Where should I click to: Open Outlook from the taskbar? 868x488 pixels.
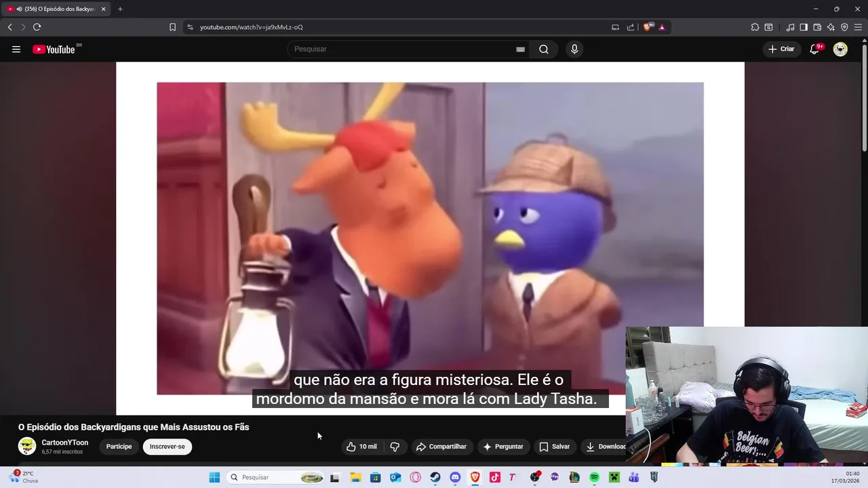pos(395,477)
